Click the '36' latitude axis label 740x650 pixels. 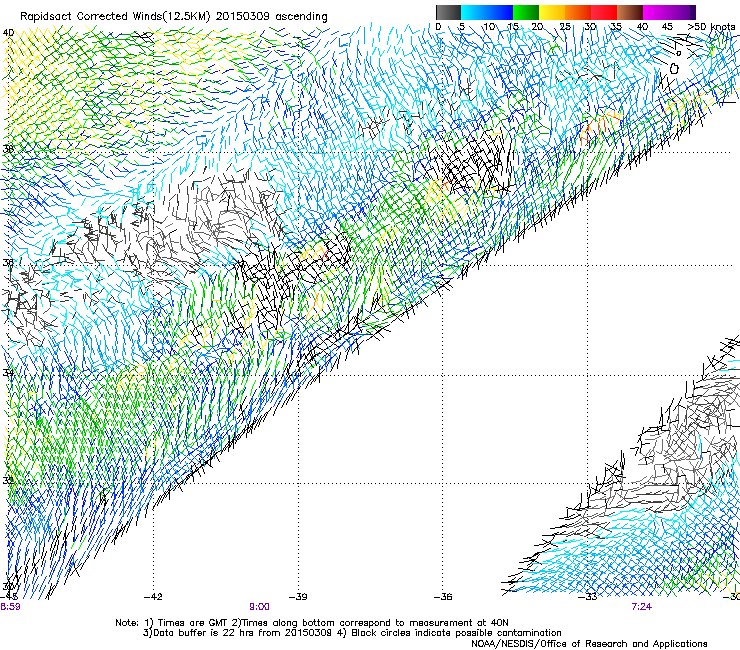click(x=8, y=262)
